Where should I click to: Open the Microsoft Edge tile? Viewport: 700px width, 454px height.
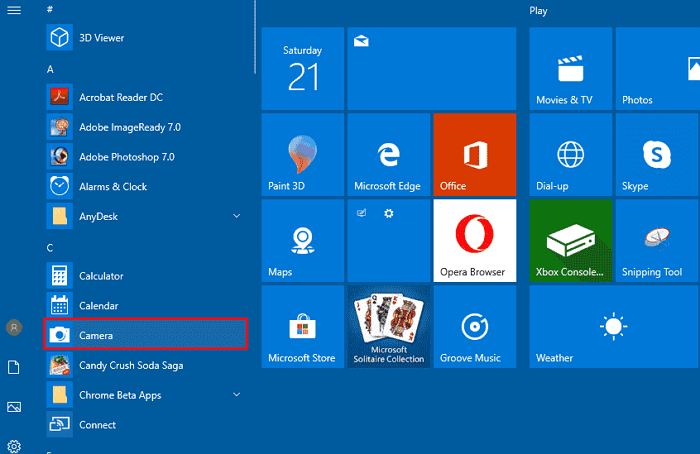click(389, 154)
